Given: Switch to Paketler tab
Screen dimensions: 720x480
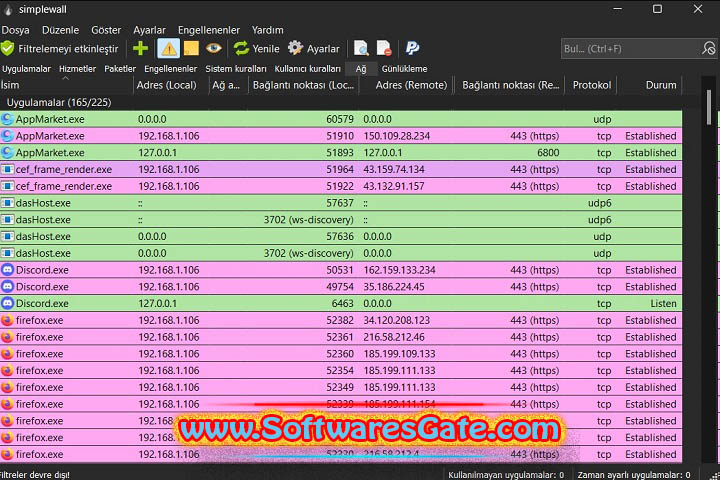Looking at the screenshot, I should pyautogui.click(x=120, y=69).
